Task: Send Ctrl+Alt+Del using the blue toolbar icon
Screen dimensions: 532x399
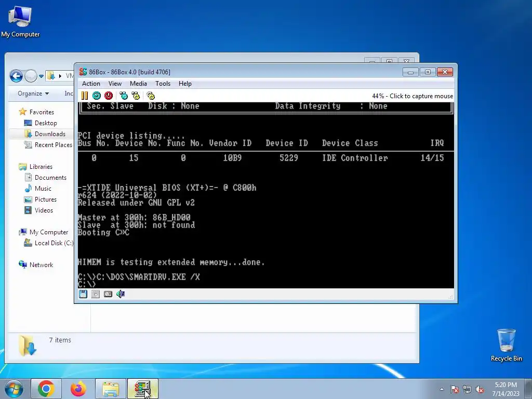Action: (124, 96)
